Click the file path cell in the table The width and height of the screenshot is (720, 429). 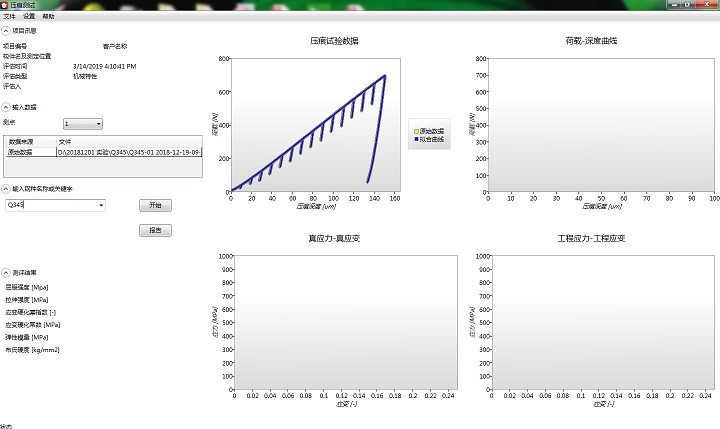click(x=128, y=152)
